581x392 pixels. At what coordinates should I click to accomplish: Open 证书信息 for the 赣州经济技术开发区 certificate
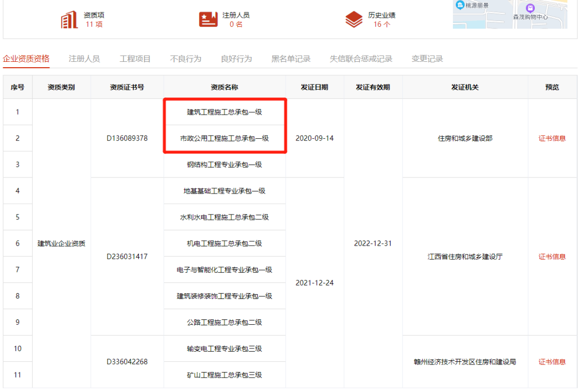click(552, 362)
